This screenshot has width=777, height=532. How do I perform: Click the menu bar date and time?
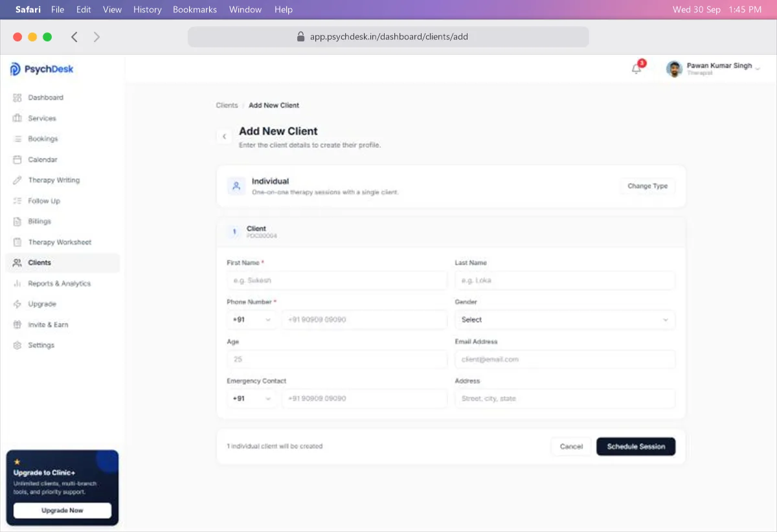[x=717, y=10]
